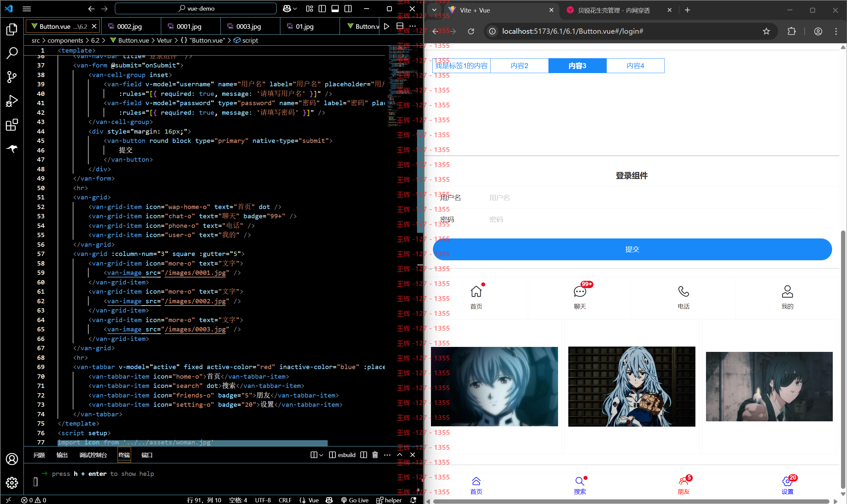The width and height of the screenshot is (847, 504).
Task: Select the 朋友 tabbar item
Action: pos(683,485)
